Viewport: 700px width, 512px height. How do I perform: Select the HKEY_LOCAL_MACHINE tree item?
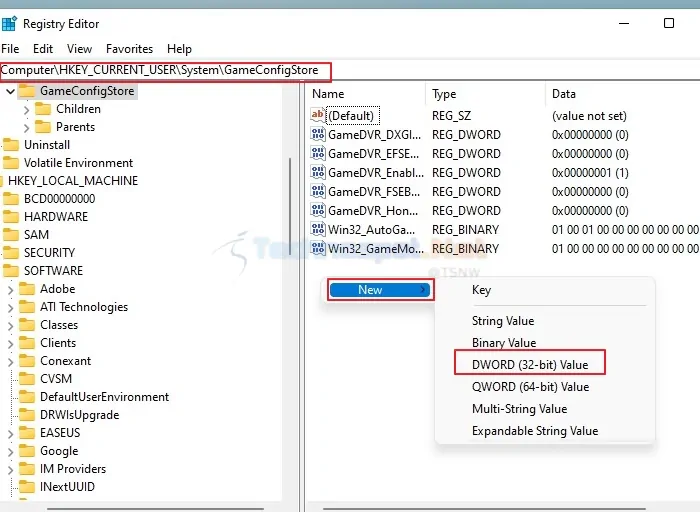pos(73,181)
